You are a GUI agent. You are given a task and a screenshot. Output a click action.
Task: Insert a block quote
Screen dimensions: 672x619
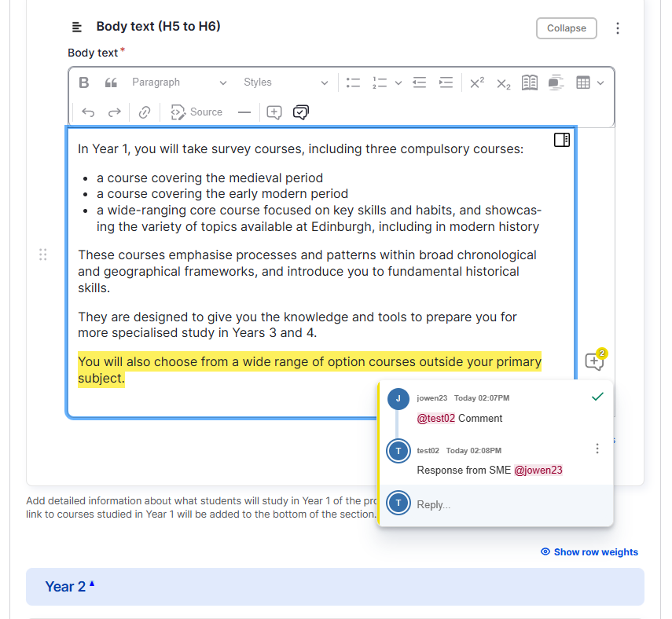click(110, 82)
